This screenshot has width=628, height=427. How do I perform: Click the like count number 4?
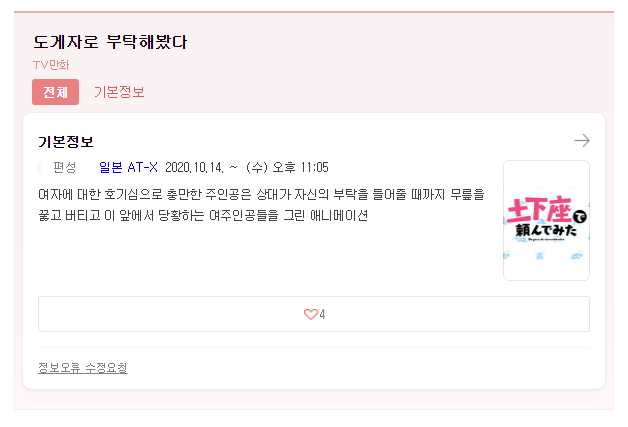(322, 314)
